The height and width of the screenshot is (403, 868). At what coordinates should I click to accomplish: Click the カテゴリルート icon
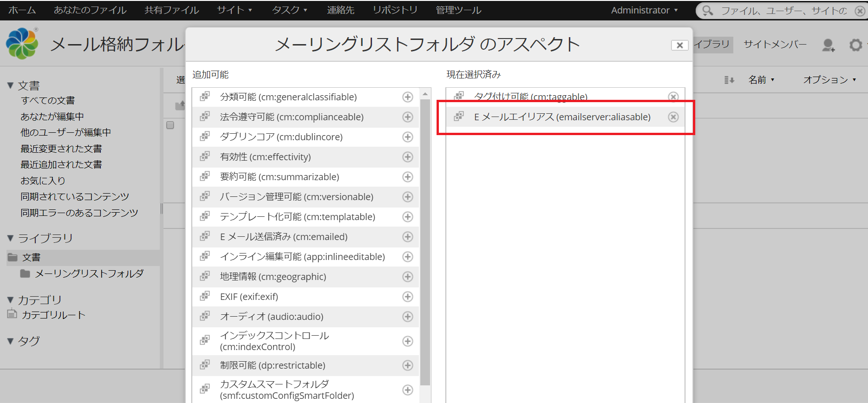tap(12, 314)
